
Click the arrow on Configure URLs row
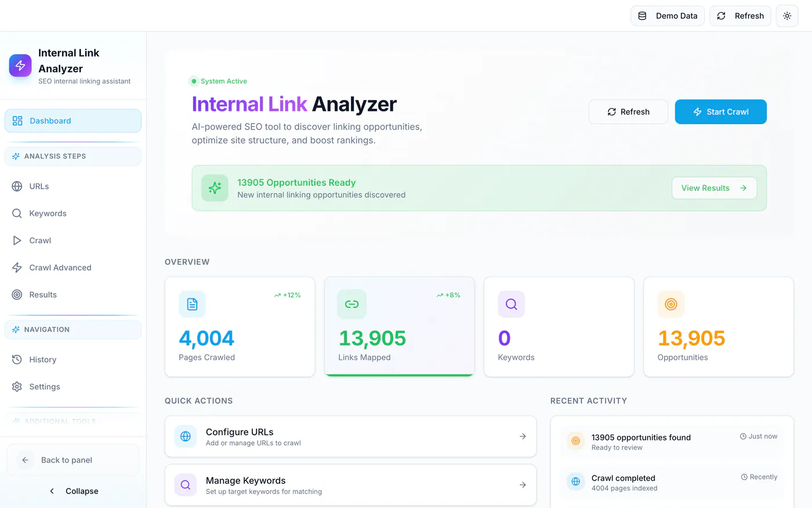tap(523, 437)
